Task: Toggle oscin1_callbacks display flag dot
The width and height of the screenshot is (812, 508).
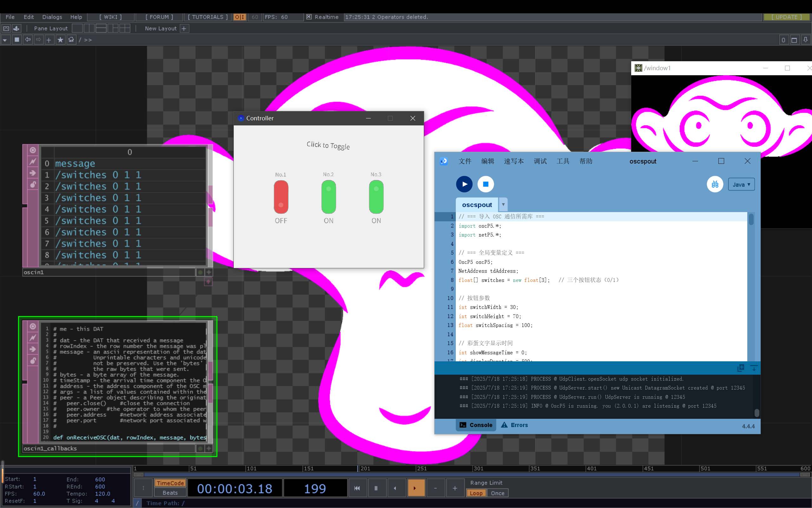Action: [200, 448]
